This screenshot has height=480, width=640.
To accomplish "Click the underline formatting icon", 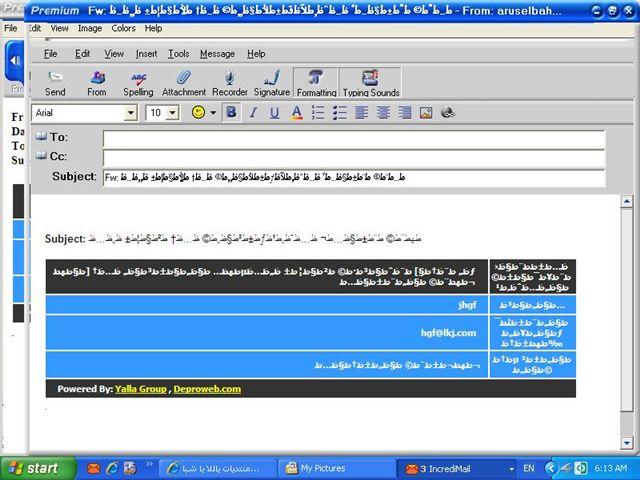I will (274, 113).
